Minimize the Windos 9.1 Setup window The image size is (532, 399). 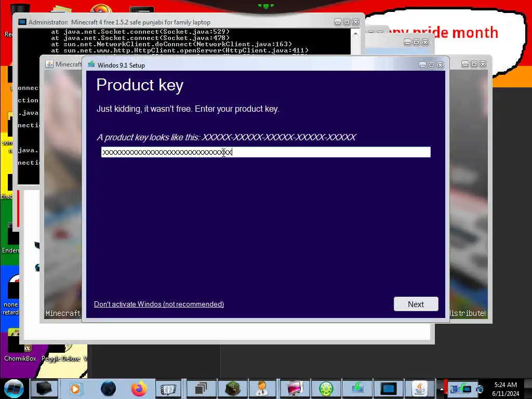point(423,65)
